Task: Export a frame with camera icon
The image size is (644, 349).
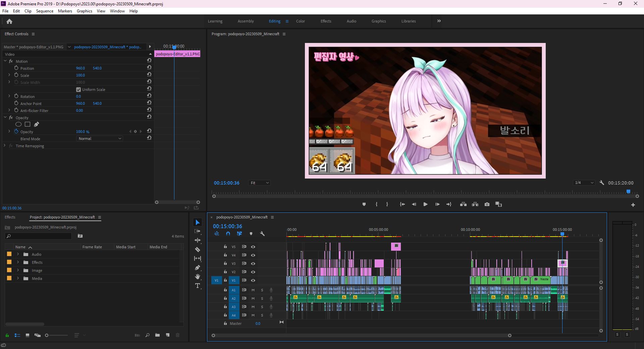Action: (487, 204)
